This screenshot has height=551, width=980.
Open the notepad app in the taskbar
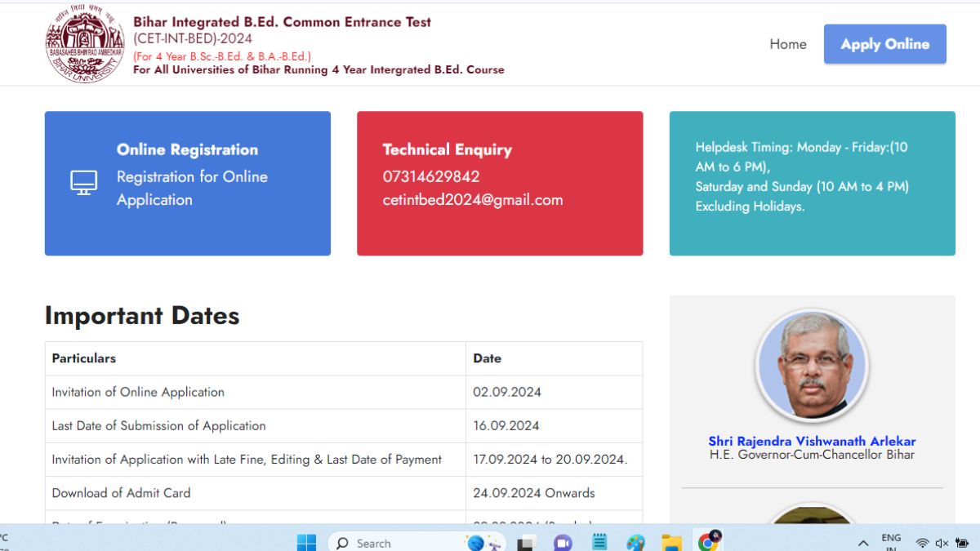pos(599,542)
